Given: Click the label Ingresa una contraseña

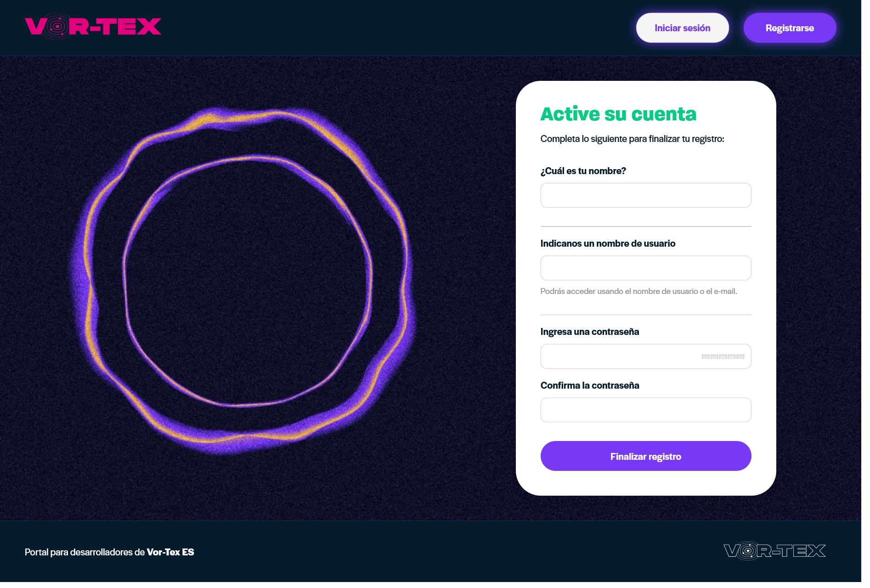Looking at the screenshot, I should tap(590, 332).
